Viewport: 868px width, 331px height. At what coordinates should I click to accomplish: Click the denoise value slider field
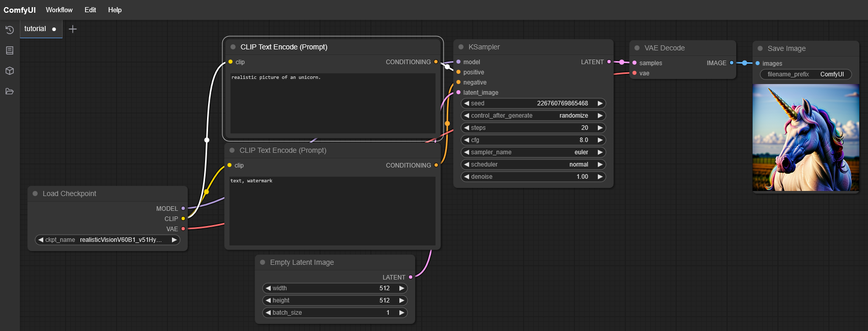click(x=533, y=177)
